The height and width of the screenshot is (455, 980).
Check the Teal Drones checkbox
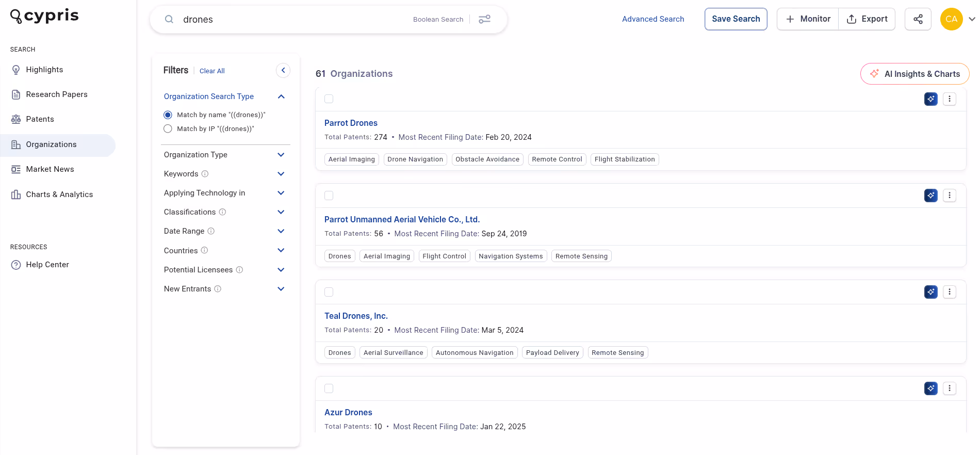[x=329, y=292]
